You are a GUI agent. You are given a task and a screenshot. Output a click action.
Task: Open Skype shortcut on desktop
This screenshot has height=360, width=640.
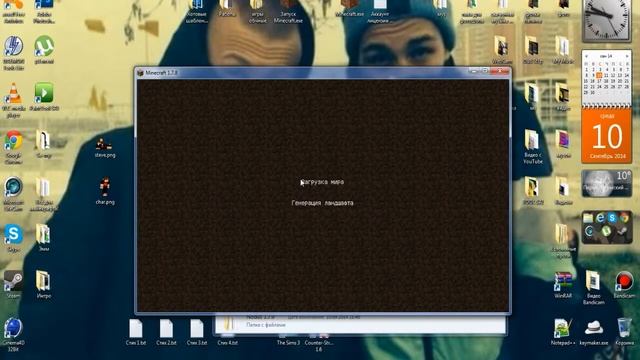(13, 238)
